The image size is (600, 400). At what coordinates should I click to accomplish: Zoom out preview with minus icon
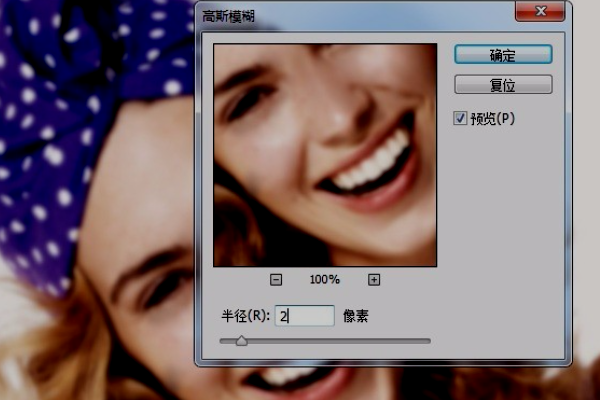pyautogui.click(x=276, y=280)
